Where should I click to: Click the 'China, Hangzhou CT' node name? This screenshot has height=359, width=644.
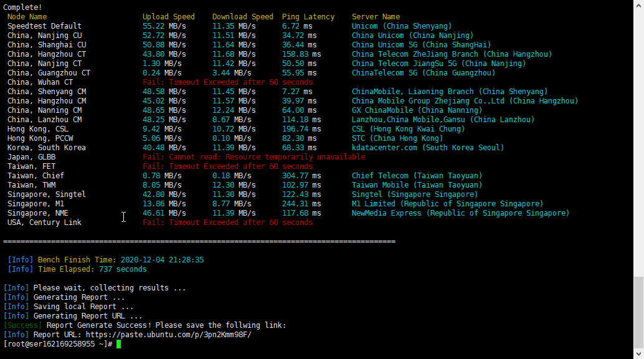[47, 54]
